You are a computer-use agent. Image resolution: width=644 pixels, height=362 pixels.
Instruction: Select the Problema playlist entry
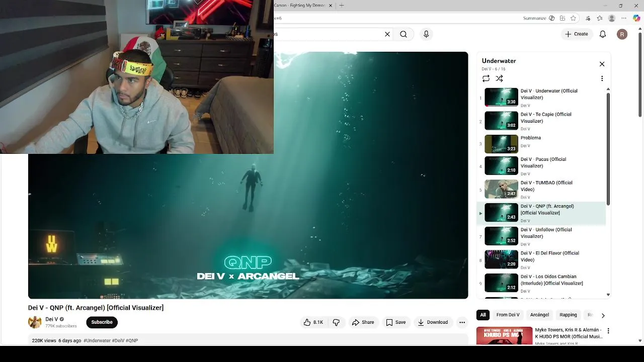pyautogui.click(x=541, y=144)
